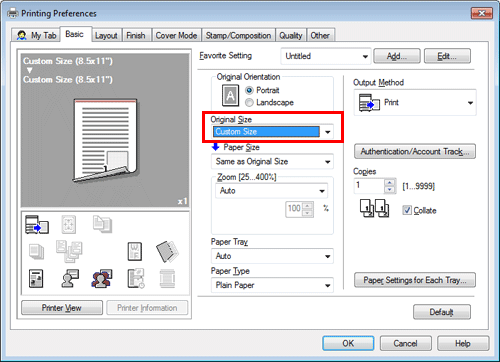The image size is (500, 362).
Task: Click the page with pictures and text icon
Action: click(36, 279)
